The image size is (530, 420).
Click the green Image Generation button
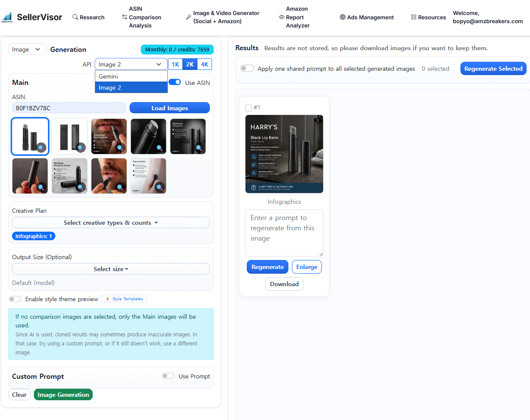pos(63,395)
